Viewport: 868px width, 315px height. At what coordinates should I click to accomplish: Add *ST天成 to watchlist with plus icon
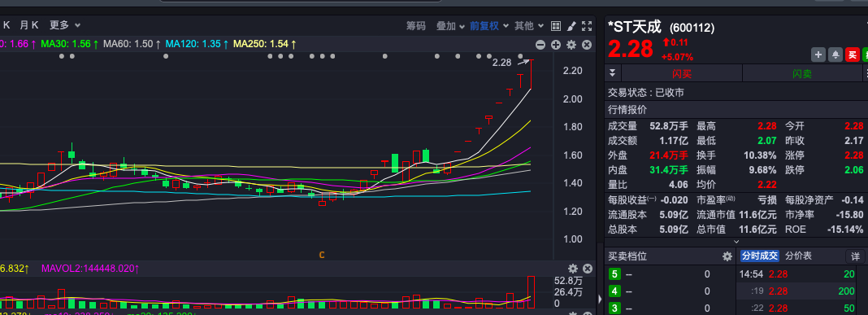coord(818,55)
